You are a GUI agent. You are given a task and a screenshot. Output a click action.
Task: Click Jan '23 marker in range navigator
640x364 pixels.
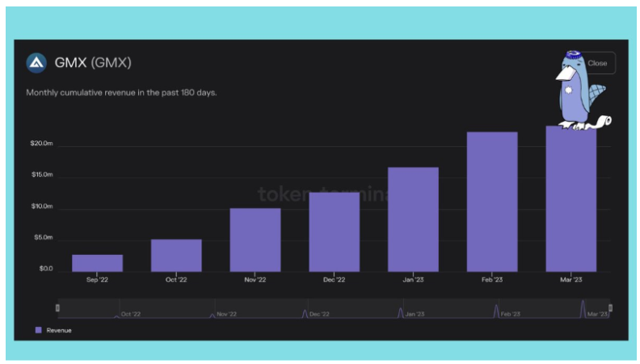[x=415, y=314]
